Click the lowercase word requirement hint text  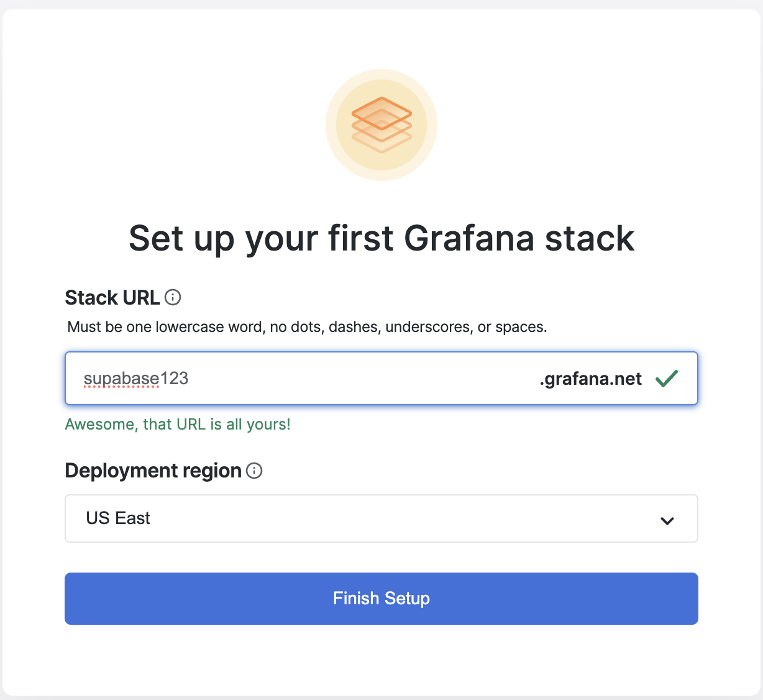point(307,327)
